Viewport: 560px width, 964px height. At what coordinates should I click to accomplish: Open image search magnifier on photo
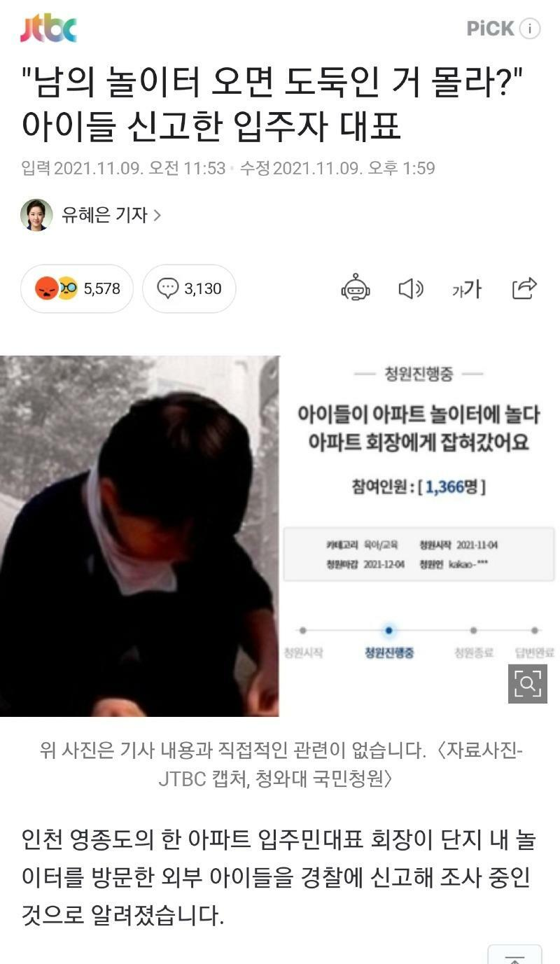527,683
